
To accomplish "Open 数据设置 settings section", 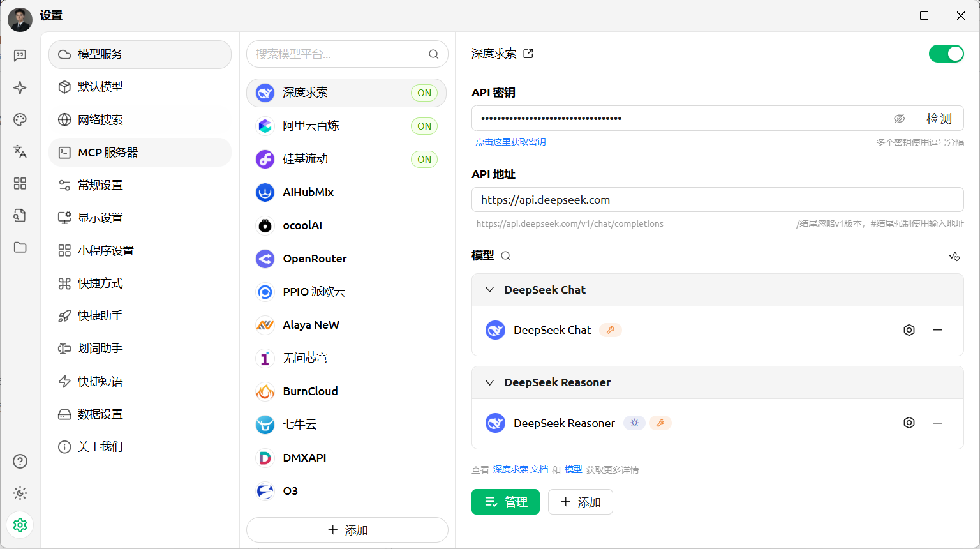I will pos(140,414).
